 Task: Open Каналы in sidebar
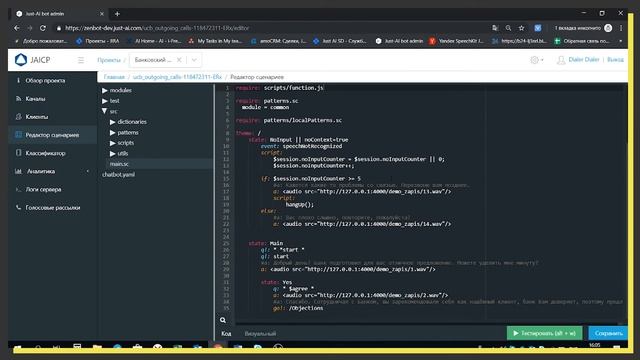tap(35, 99)
